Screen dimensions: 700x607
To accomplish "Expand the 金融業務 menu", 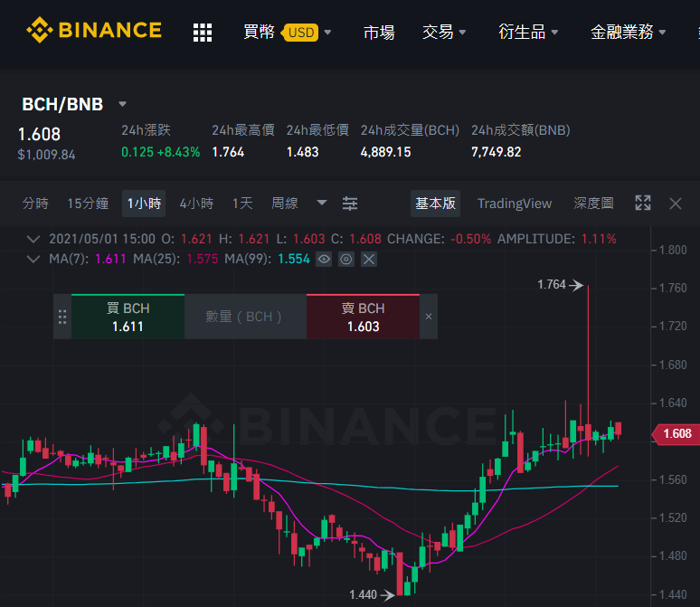I will 628,33.
